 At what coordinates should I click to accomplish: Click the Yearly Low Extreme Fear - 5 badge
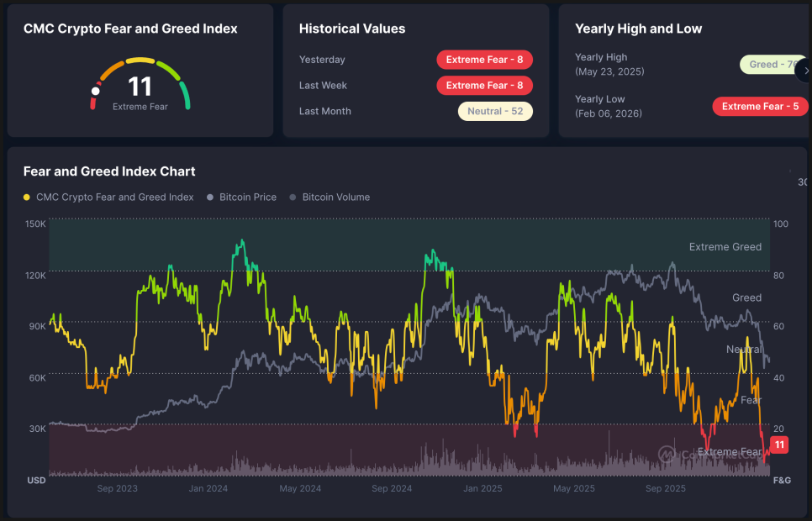pos(760,106)
